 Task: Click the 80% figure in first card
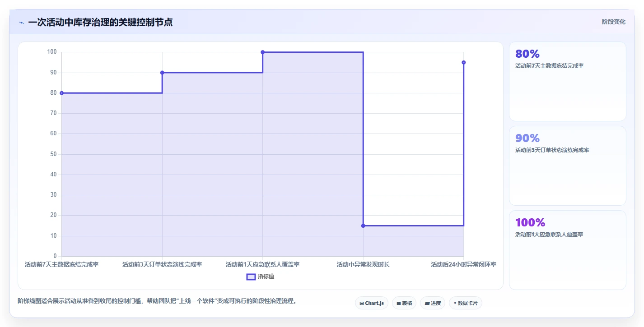pyautogui.click(x=527, y=54)
